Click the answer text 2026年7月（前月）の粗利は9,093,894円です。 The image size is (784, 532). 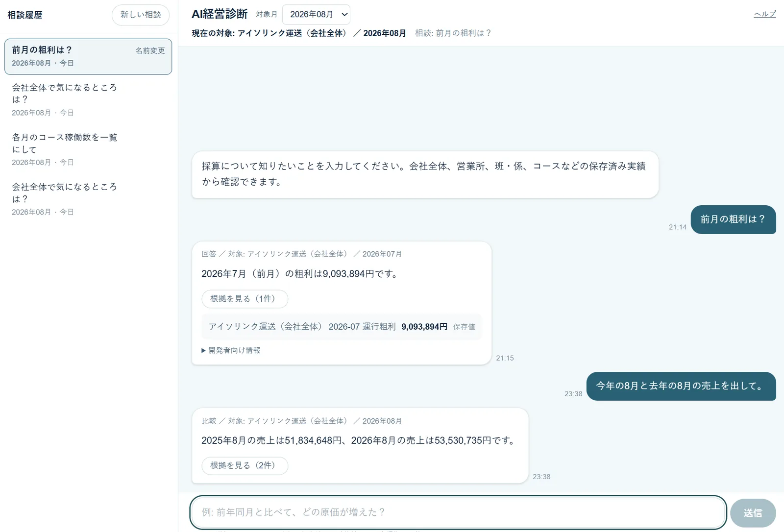pyautogui.click(x=301, y=274)
